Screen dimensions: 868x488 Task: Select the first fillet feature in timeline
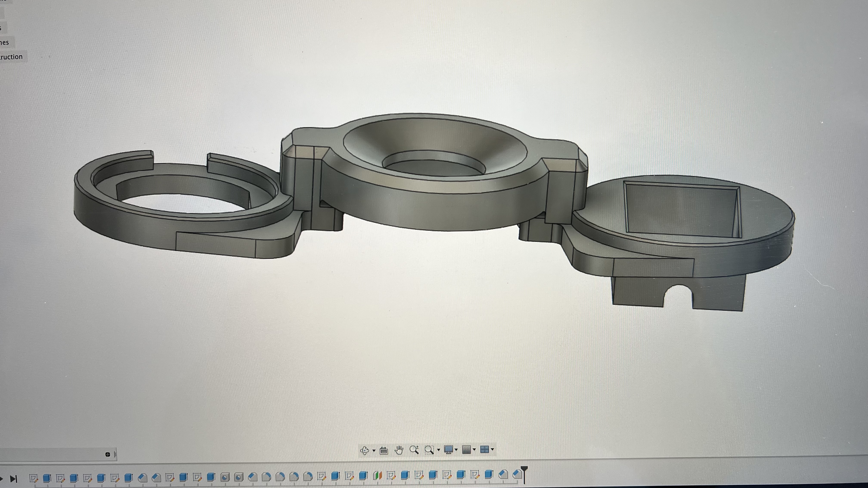pos(266,477)
